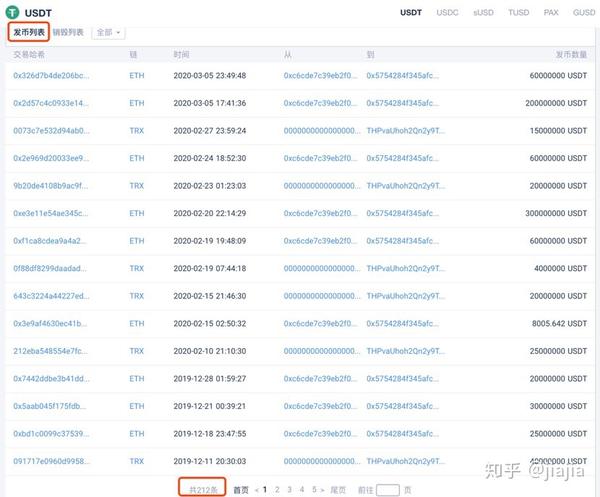This screenshot has width=600, height=497.
Task: Select page 1 in pagination
Action: click(265, 489)
